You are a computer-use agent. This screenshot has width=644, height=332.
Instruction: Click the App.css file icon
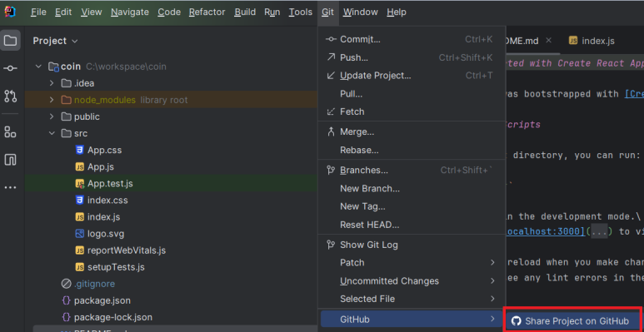[x=80, y=151]
